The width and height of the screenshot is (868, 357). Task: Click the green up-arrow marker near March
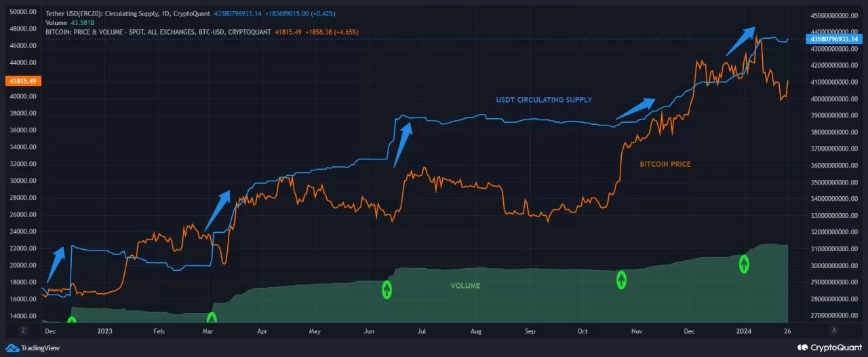(x=212, y=318)
